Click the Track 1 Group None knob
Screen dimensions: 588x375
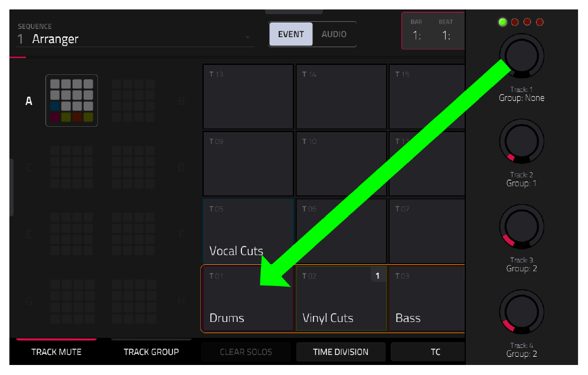click(521, 56)
